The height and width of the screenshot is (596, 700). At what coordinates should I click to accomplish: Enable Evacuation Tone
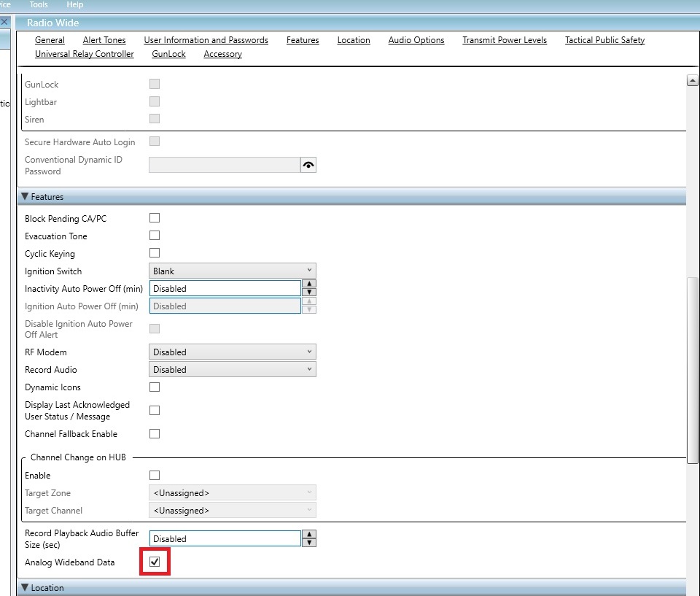tap(154, 235)
